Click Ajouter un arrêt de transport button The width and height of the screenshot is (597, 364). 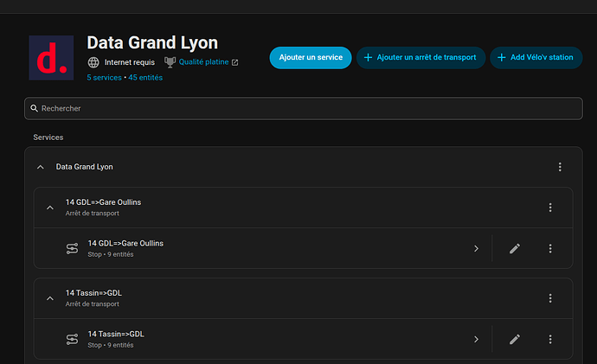(x=420, y=57)
